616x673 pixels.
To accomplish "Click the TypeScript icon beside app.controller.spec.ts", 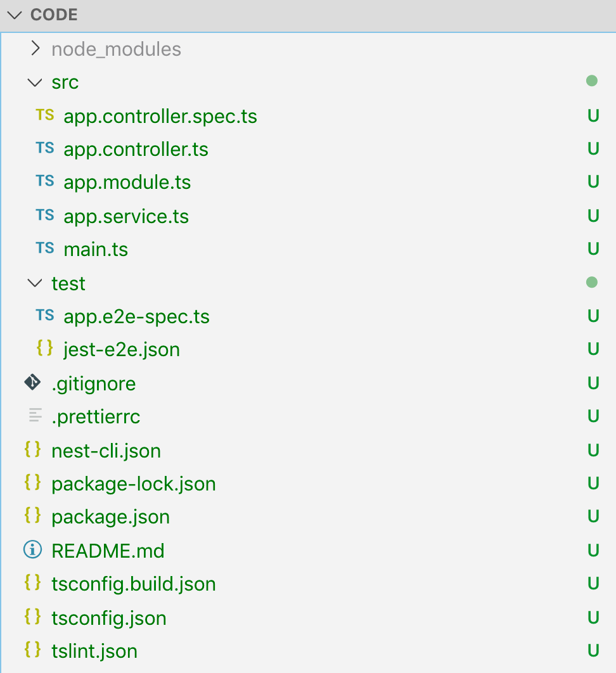I will click(x=45, y=115).
